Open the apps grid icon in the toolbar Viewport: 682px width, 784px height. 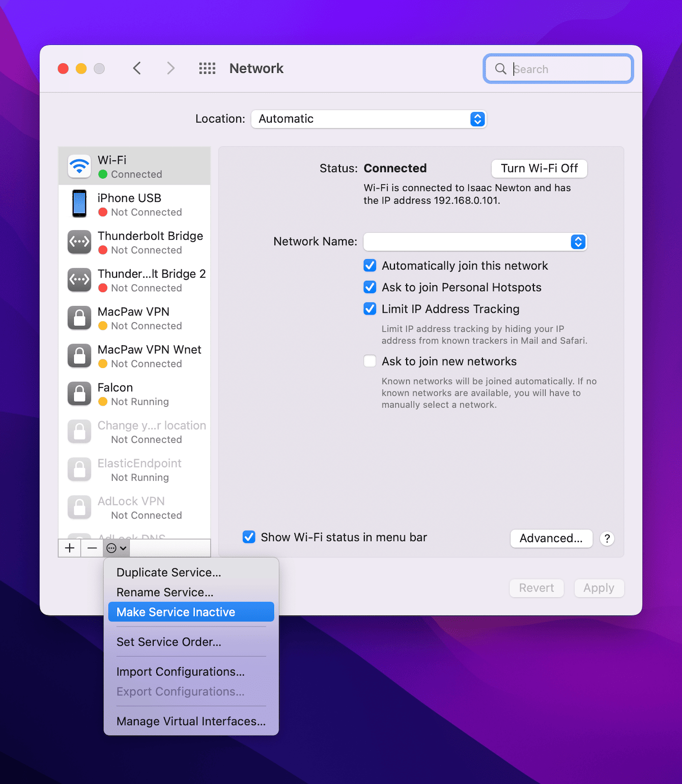(207, 68)
